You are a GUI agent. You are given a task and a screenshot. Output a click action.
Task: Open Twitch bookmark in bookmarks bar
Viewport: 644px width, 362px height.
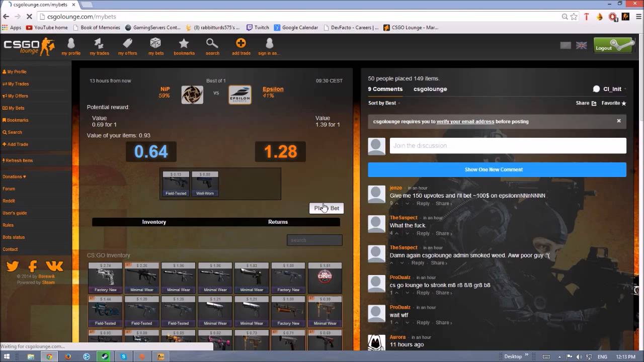tap(258, 28)
